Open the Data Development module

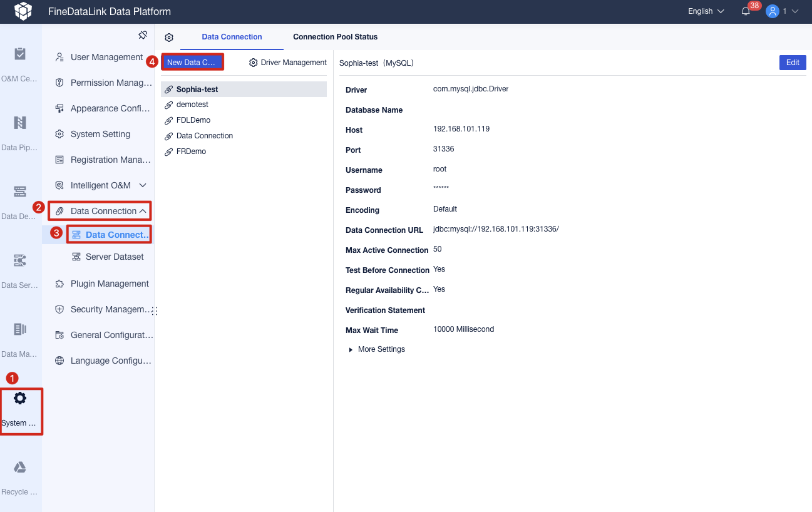[x=21, y=197]
